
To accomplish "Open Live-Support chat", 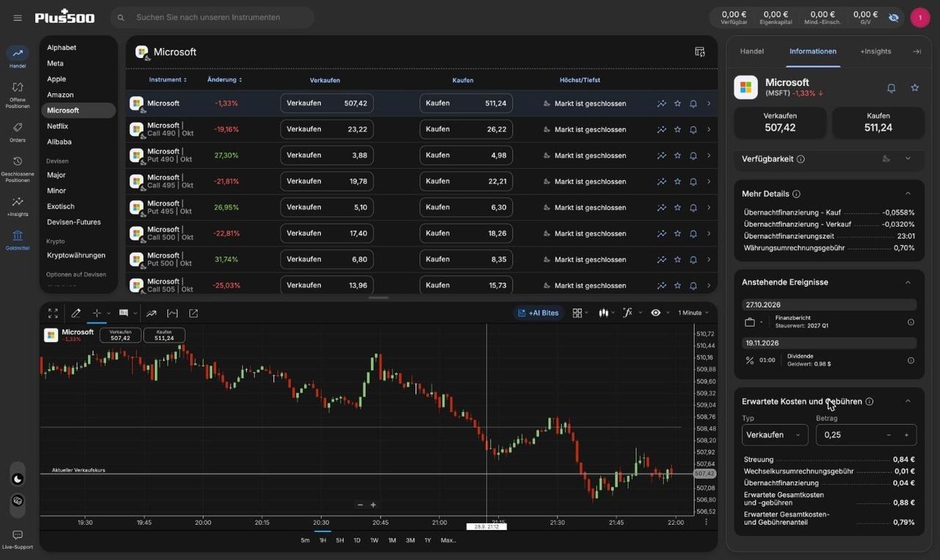I will click(18, 539).
